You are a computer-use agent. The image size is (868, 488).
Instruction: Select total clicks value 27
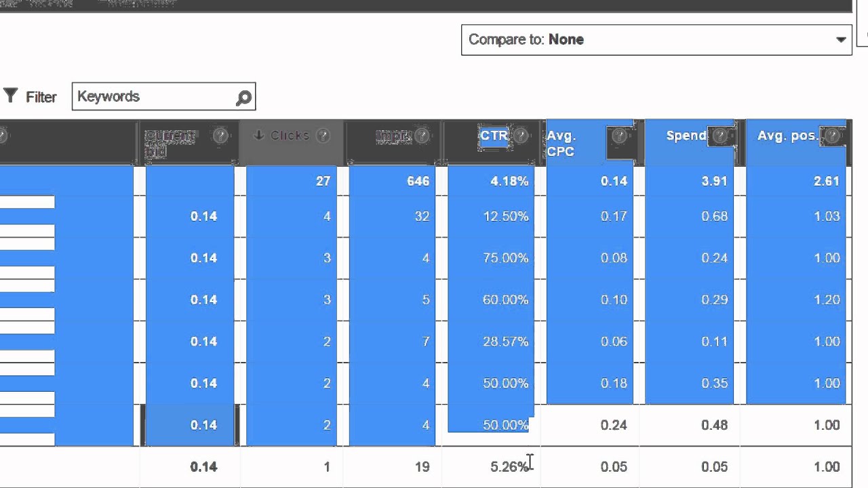[323, 181]
